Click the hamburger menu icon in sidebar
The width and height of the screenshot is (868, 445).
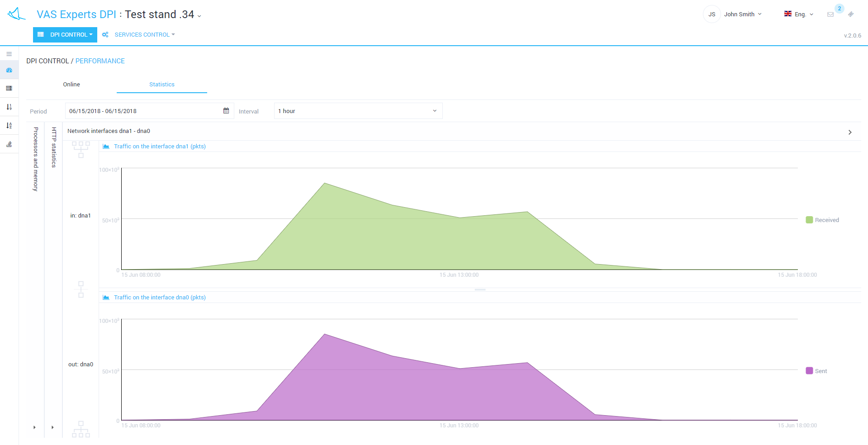9,54
